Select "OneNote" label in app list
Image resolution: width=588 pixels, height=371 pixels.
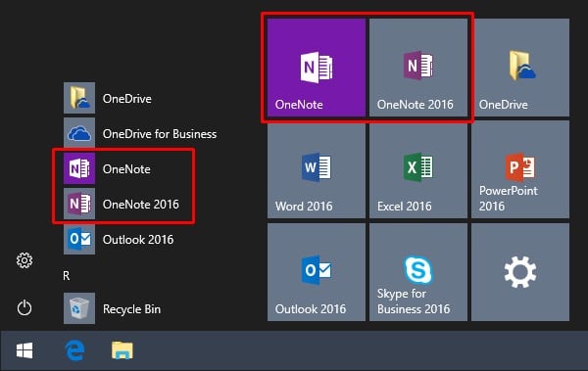click(x=126, y=169)
